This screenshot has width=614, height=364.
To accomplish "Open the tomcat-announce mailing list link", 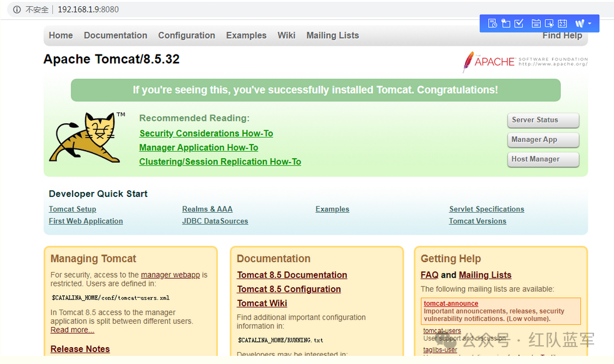I will click(451, 303).
